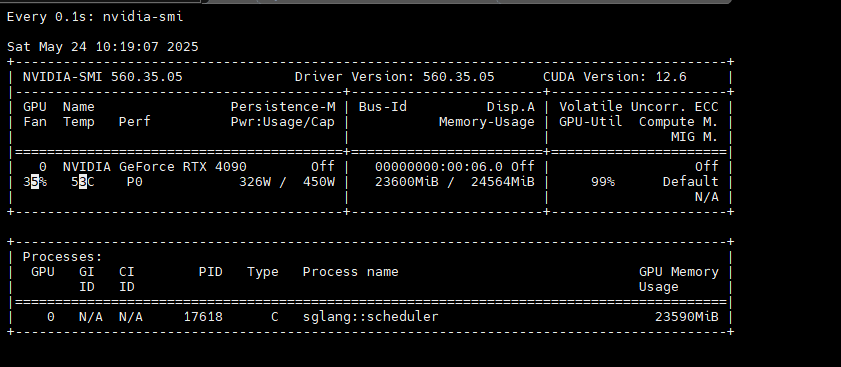Click the power cap '450W'
The height and width of the screenshot is (367, 841).
(319, 182)
